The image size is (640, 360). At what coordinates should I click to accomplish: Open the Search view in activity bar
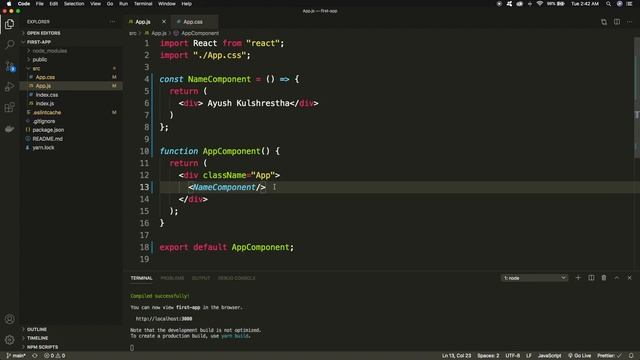tap(9, 44)
